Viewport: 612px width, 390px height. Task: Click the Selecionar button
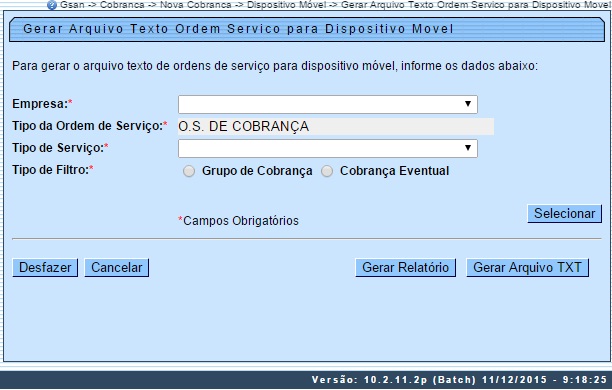564,214
